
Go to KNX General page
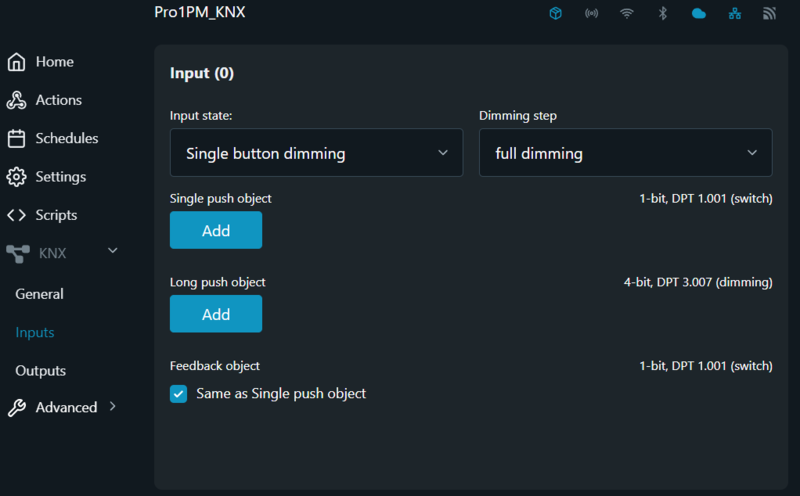point(39,294)
